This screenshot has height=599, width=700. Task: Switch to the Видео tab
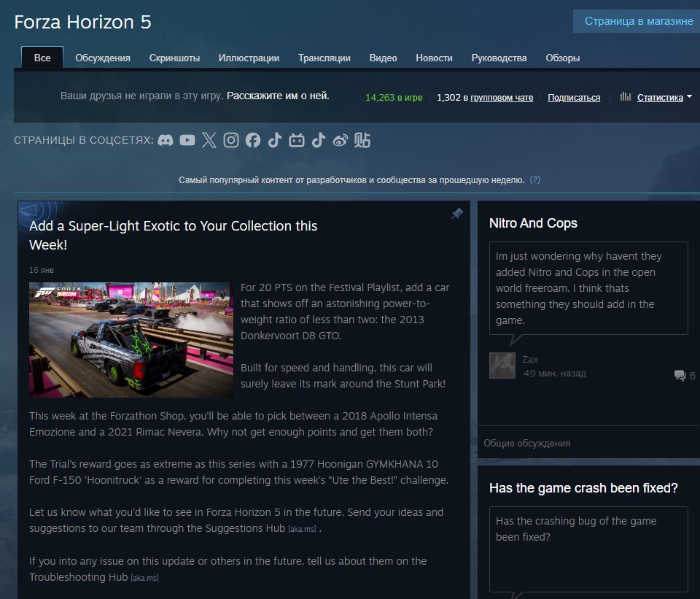pos(383,58)
